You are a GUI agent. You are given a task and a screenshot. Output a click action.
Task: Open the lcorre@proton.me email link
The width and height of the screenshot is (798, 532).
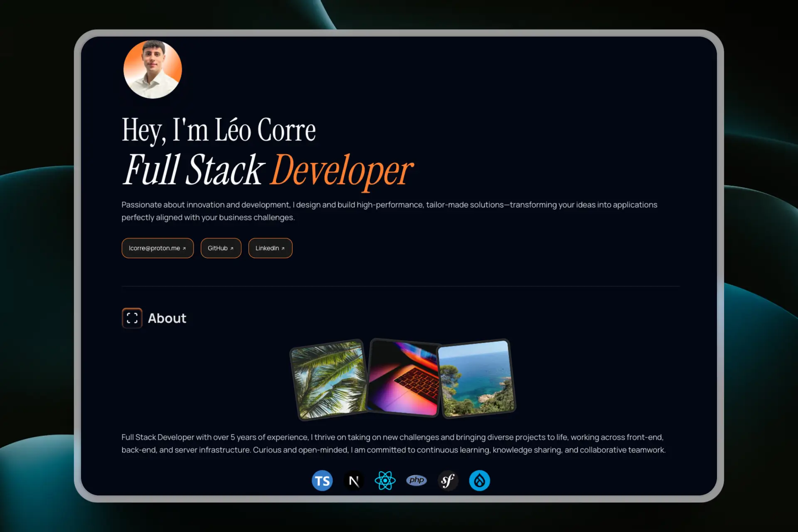(158, 248)
